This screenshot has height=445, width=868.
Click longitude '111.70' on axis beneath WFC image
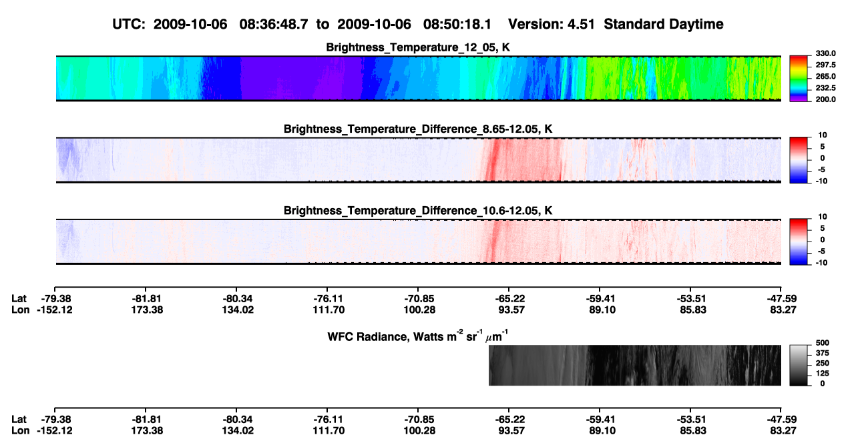(x=327, y=430)
